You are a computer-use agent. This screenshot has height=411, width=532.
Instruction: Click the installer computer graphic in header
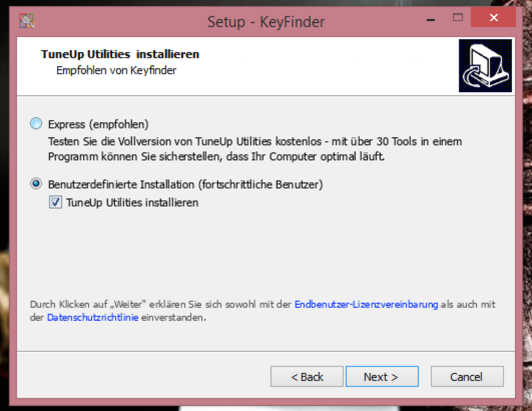pos(485,65)
